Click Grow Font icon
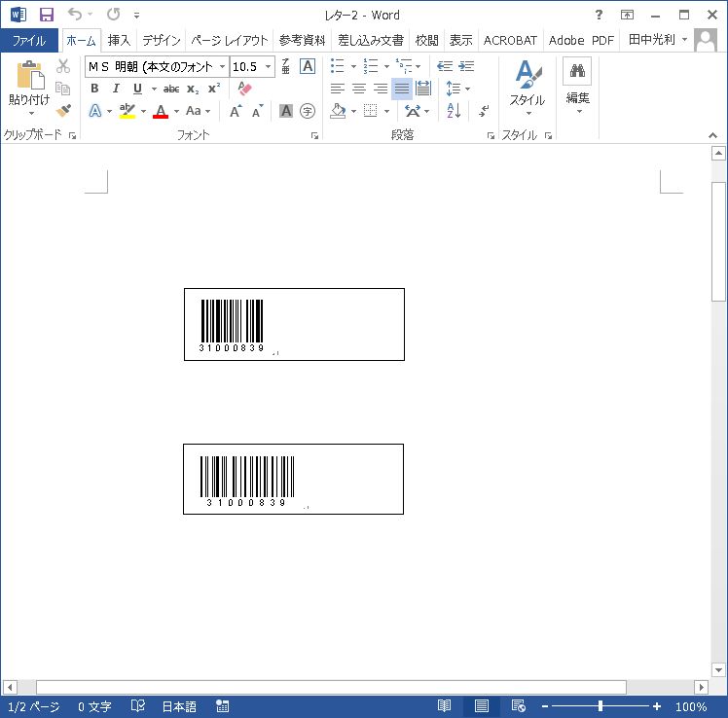This screenshot has width=728, height=718. (x=236, y=111)
